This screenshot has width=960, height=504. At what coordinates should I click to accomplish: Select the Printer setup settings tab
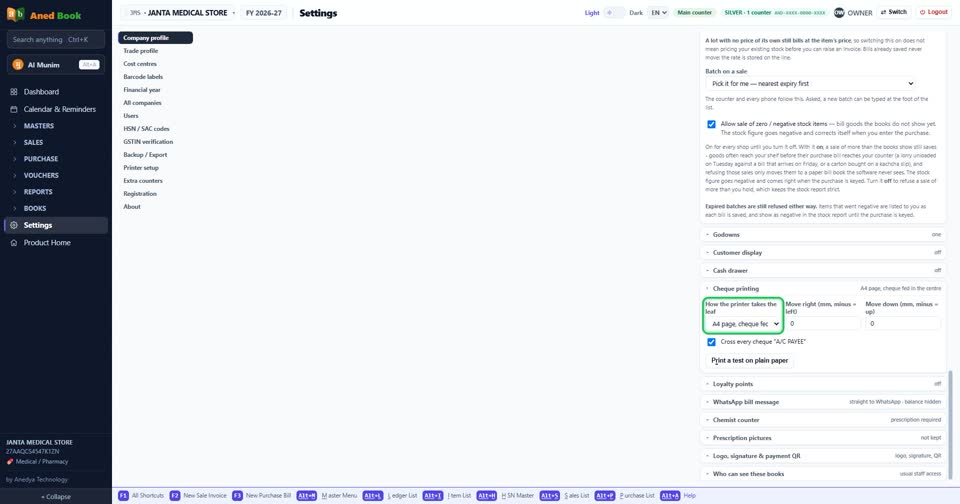coord(156,168)
